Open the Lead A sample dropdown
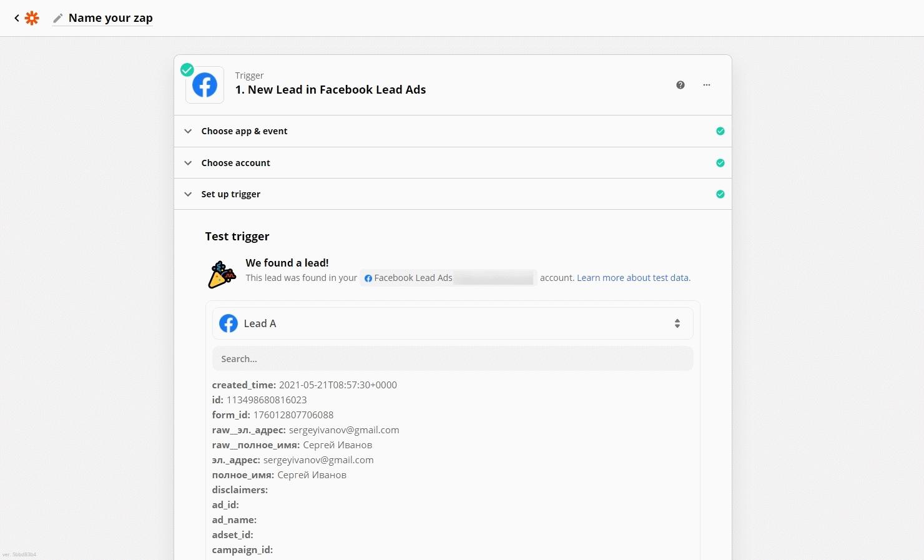This screenshot has height=560, width=924. point(453,323)
